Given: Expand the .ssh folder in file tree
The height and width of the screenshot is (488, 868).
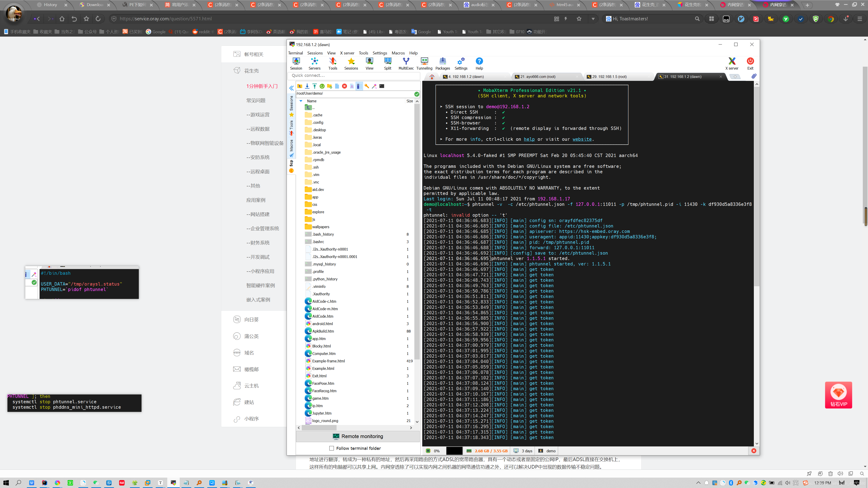Looking at the screenshot, I should (315, 167).
